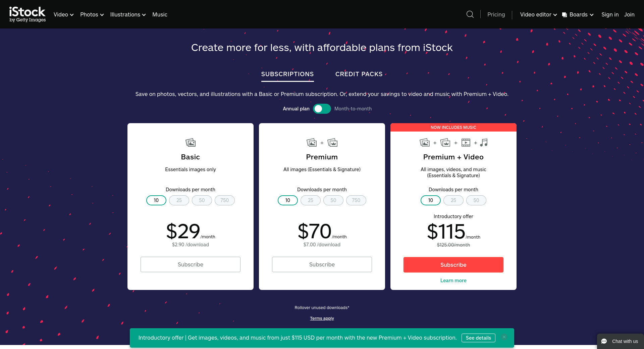Open the Music menu item
Screen dimensions: 644x349
click(x=160, y=14)
